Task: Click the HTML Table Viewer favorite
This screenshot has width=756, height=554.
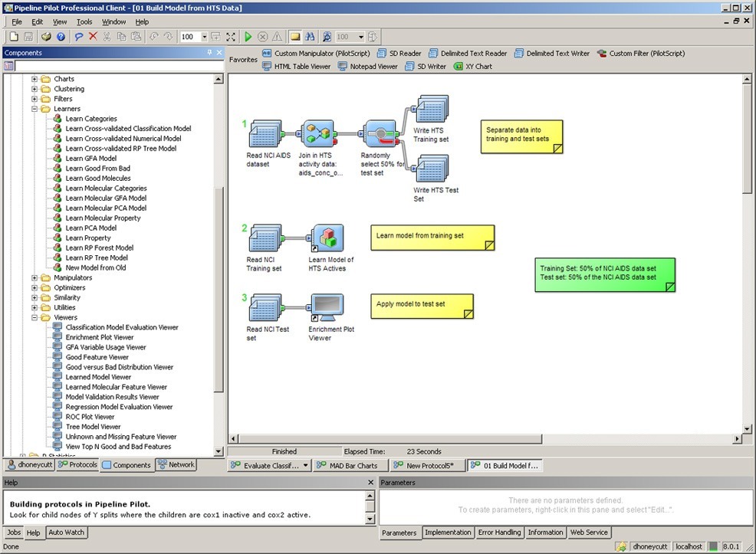Action: [297, 67]
